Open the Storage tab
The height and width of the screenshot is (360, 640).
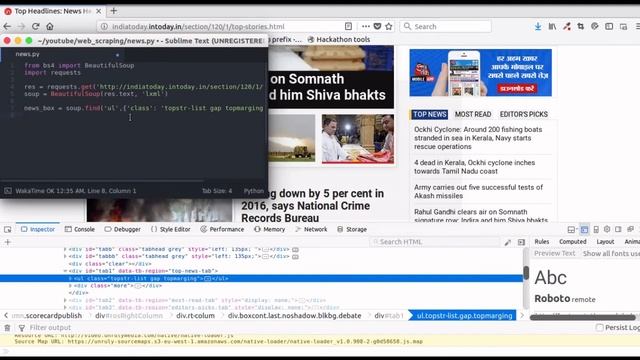coord(352,229)
